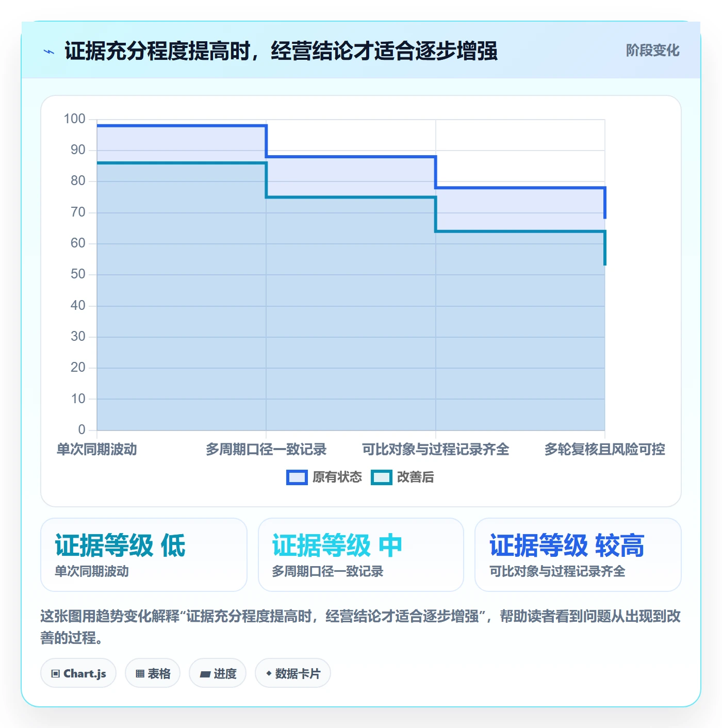Screen dimensions: 722x728
Task: Click the 数据卡片 tag chip
Action: pos(293,673)
